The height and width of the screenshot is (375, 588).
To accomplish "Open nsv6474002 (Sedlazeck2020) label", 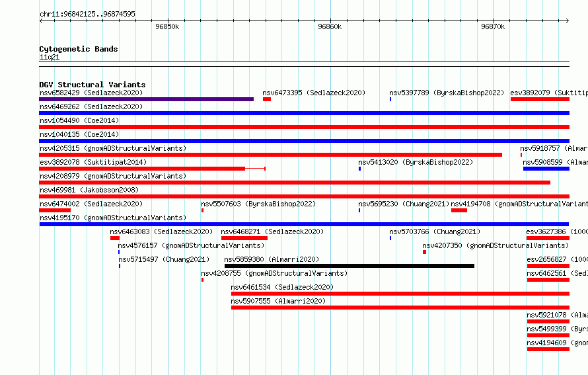I will 91,204.
